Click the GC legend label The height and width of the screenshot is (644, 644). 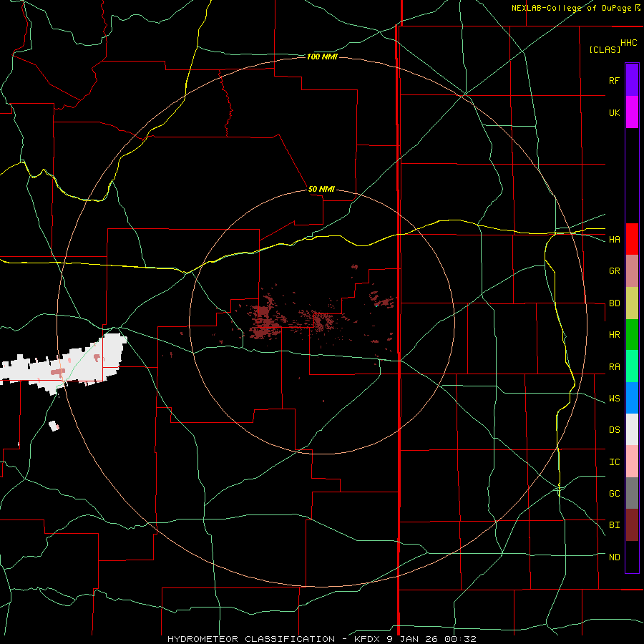tap(614, 493)
